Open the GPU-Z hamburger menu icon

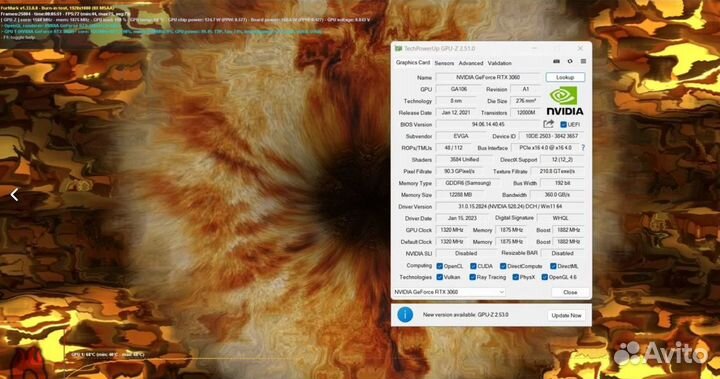(x=583, y=62)
